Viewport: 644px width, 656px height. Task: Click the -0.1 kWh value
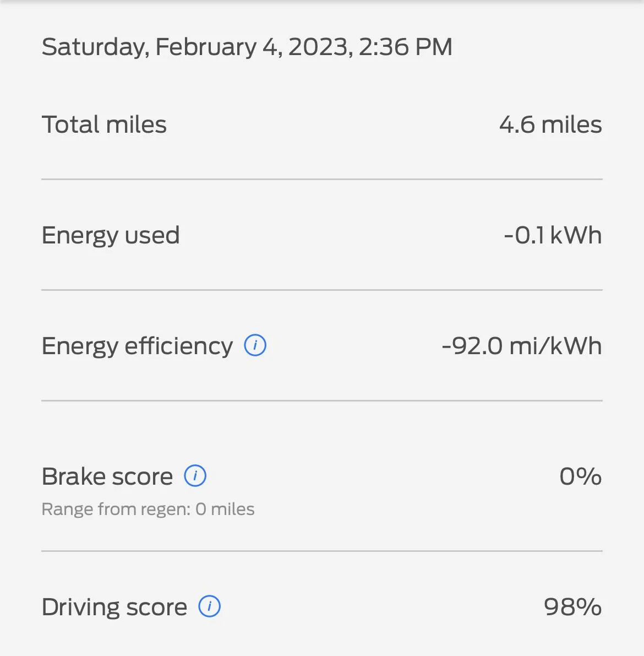coord(552,235)
